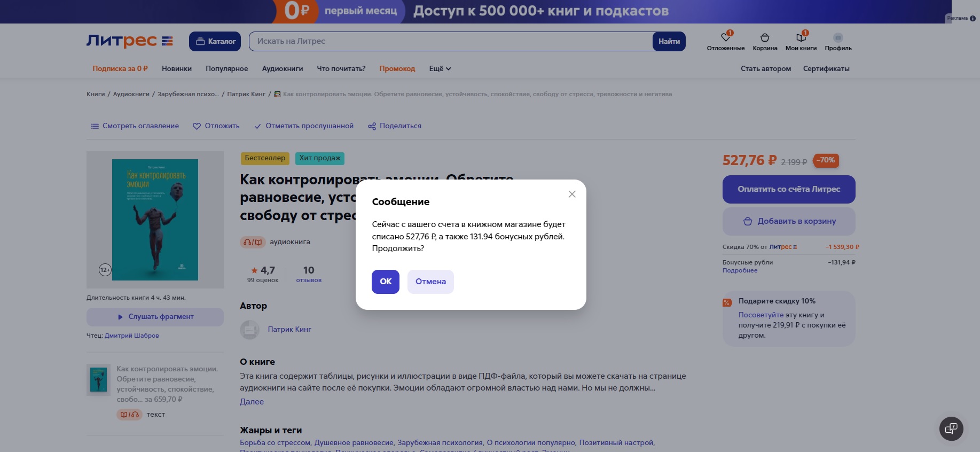The width and height of the screenshot is (980, 452).
Task: Mark book with Отметить прослушанной
Action: pyautogui.click(x=304, y=126)
